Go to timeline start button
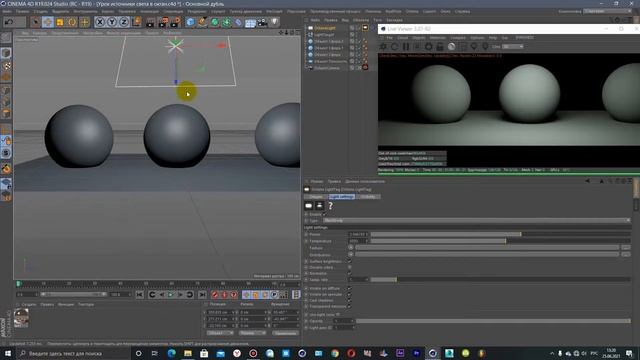This screenshot has width=640, height=360. point(140,295)
